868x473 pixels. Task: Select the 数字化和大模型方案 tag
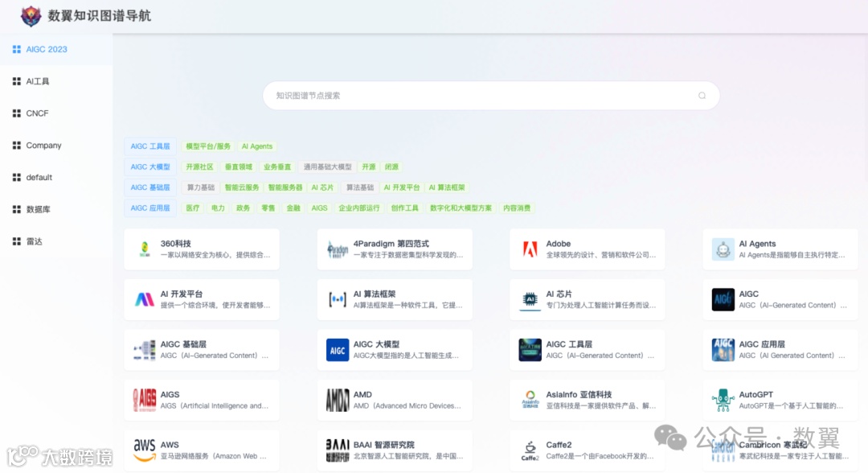(461, 208)
